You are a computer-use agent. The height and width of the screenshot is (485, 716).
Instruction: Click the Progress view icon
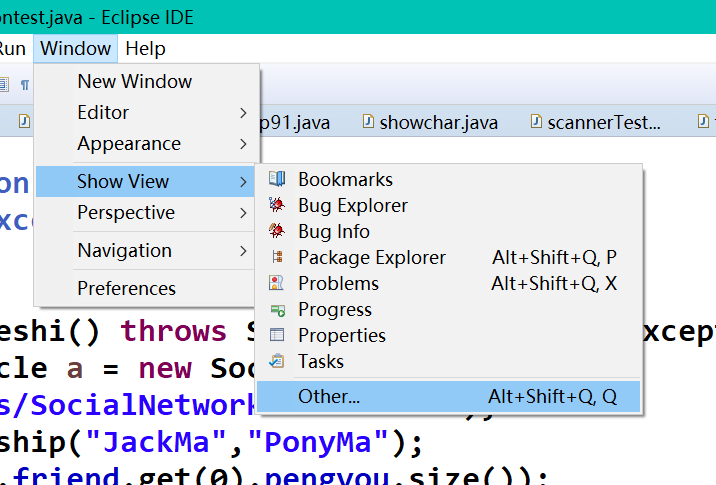point(278,311)
